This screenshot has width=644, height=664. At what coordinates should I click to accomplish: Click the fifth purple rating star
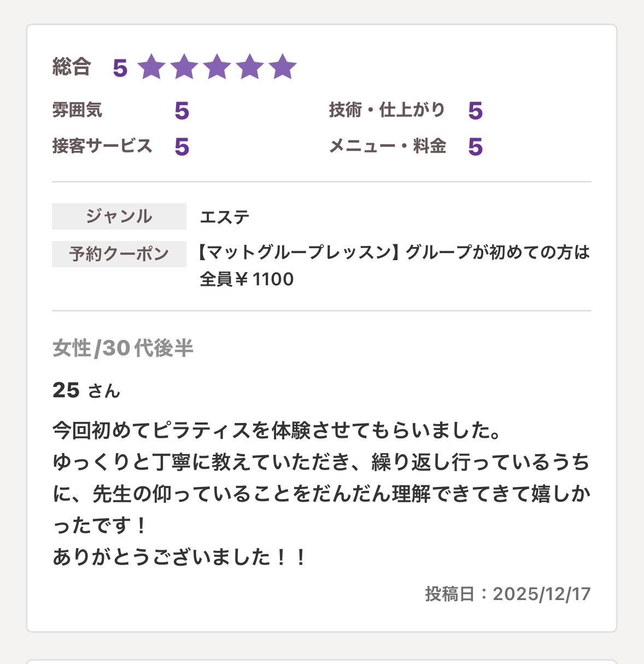click(283, 67)
